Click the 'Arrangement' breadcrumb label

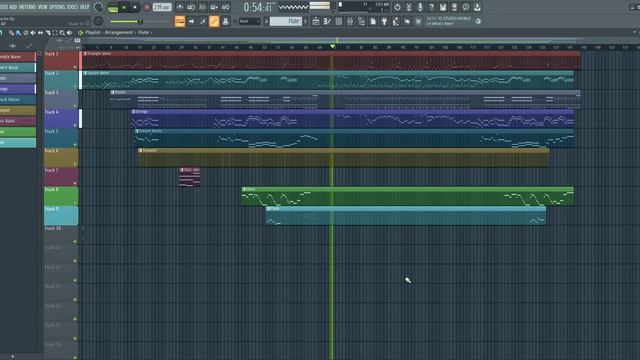pyautogui.click(x=119, y=32)
